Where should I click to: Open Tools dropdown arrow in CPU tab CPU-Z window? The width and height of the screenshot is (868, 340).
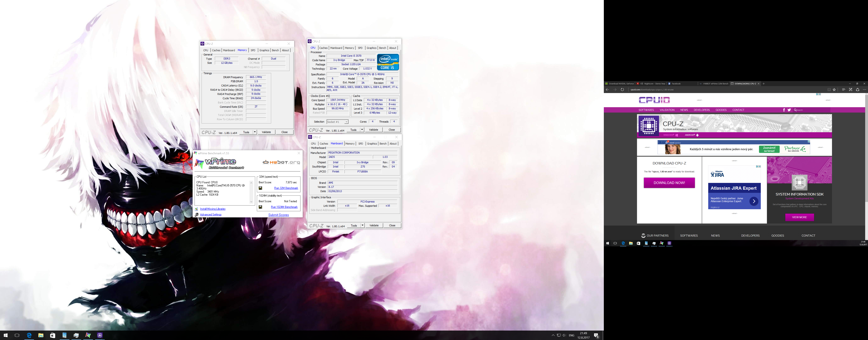tap(362, 130)
